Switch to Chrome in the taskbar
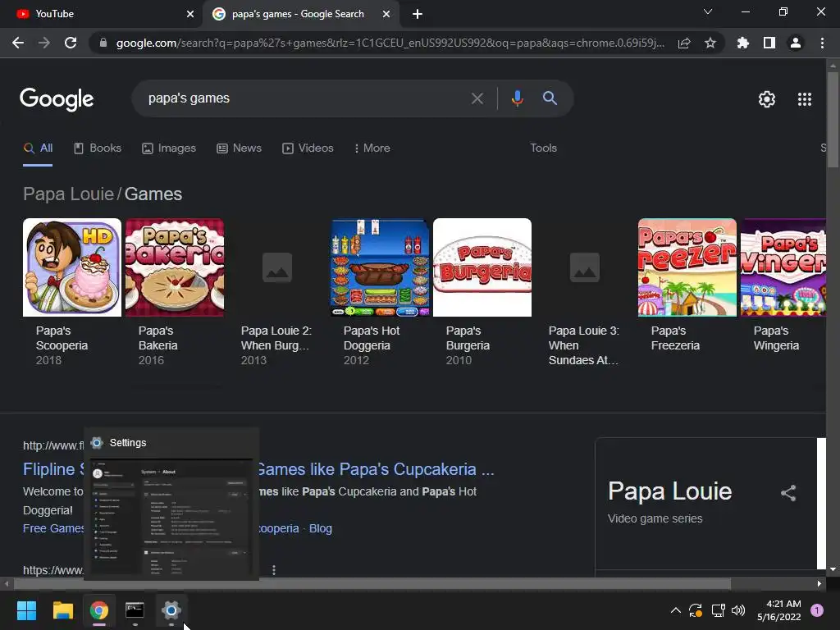 point(99,610)
